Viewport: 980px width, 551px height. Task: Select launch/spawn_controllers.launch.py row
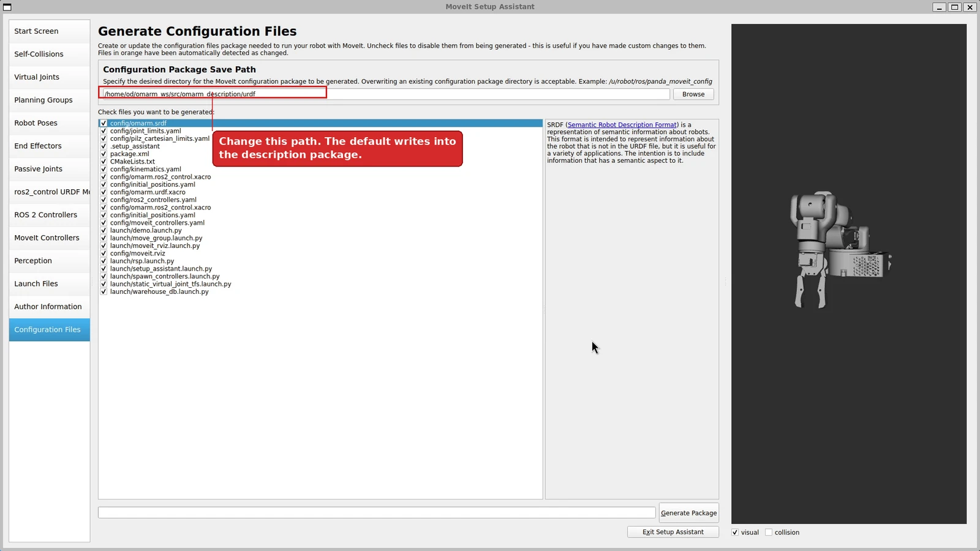[x=320, y=276]
